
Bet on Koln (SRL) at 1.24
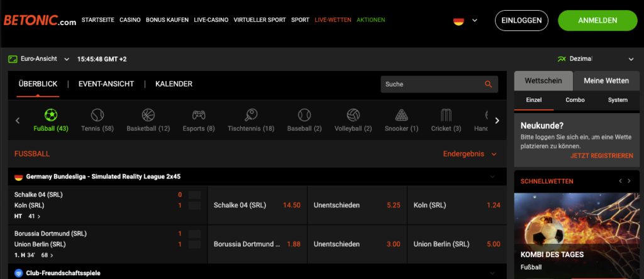pyautogui.click(x=457, y=205)
